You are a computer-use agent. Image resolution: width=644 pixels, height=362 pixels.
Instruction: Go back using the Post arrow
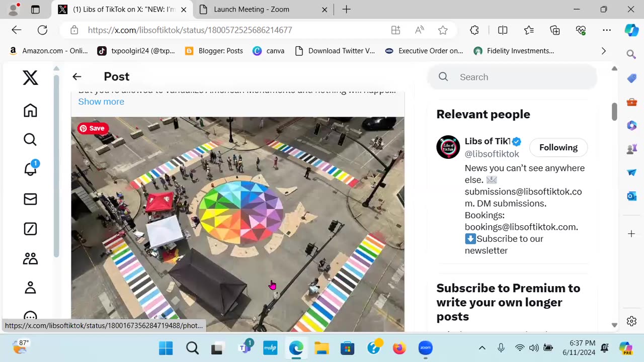[x=76, y=76]
